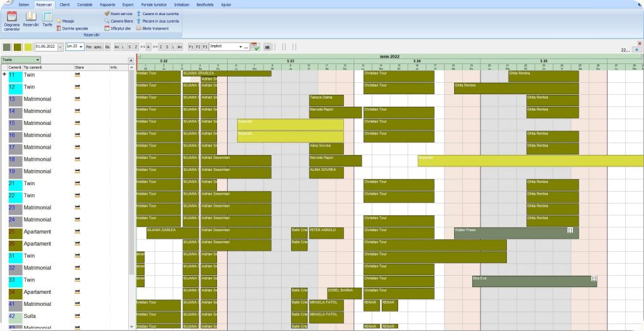Viewport: 644px width, 331px height.
Task: Click the Sfârșitul zilei calendar icon
Action: [x=107, y=28]
